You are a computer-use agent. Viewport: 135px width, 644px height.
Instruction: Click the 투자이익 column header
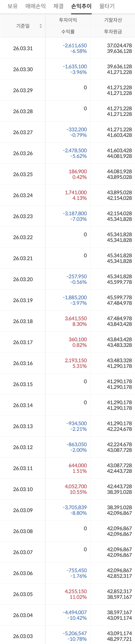pos(68,20)
